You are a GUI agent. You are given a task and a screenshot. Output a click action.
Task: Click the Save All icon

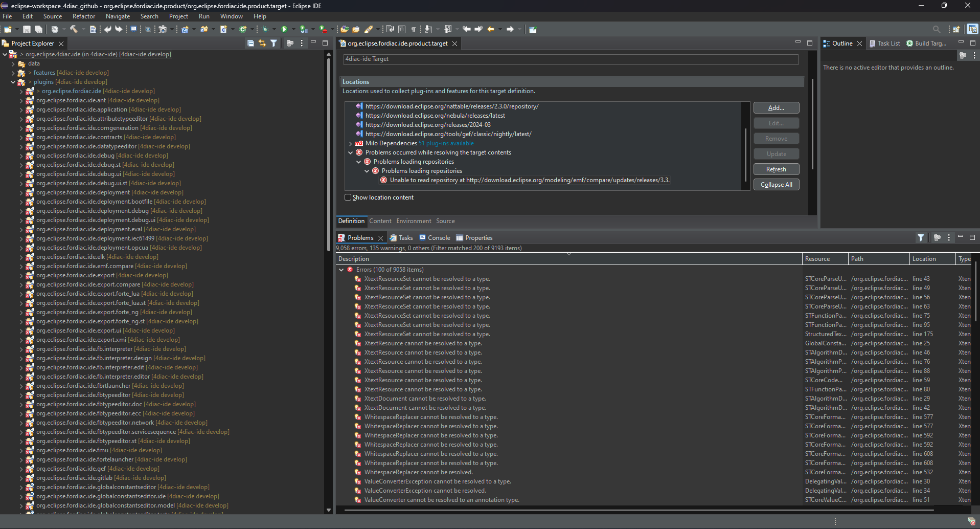tap(38, 29)
